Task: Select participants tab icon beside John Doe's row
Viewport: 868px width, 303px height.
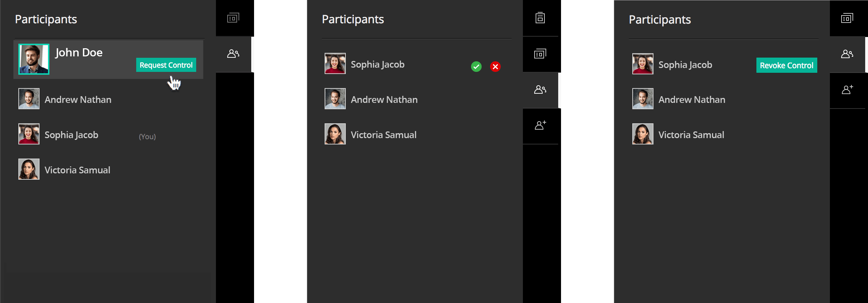Action: (233, 54)
